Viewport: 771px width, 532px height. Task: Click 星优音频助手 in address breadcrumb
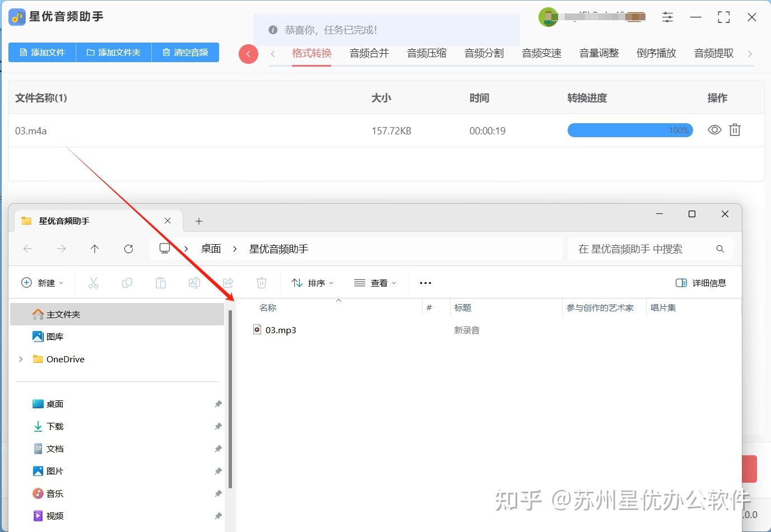(279, 249)
